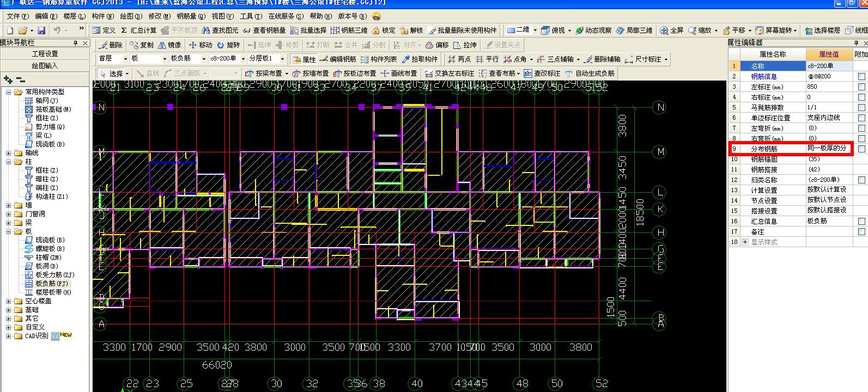The image size is (868, 392).
Task: Tick the 左弯折 row checkbox
Action: click(x=861, y=128)
